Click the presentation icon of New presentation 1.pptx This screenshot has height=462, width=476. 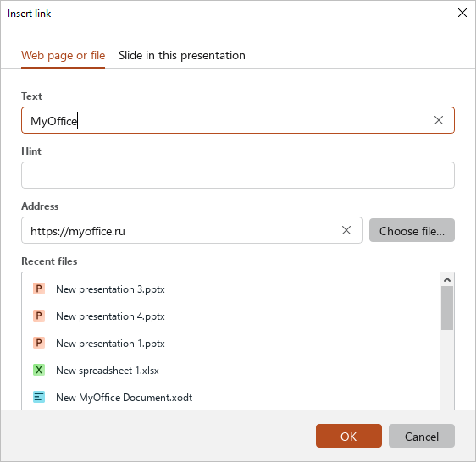[x=39, y=343]
